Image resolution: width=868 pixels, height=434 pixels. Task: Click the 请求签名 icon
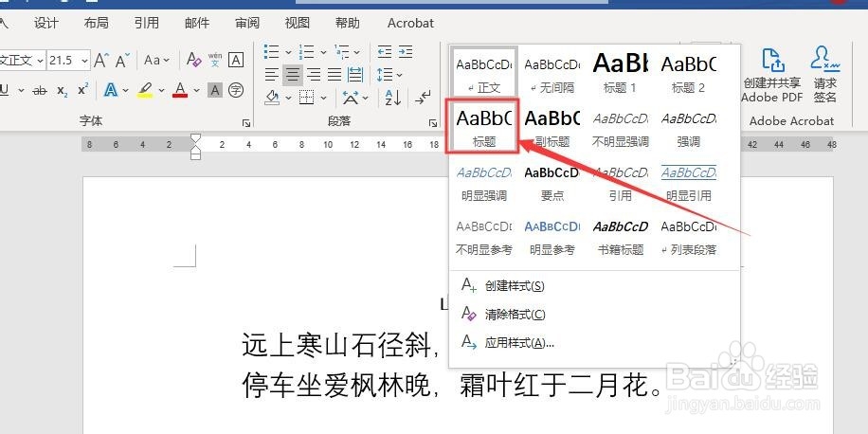click(824, 61)
